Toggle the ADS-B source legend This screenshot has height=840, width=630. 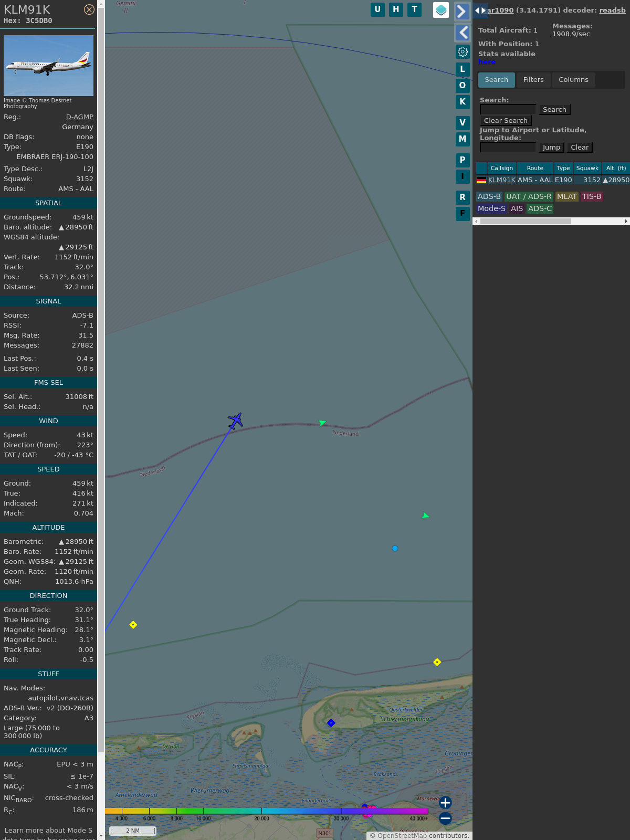[x=489, y=196]
